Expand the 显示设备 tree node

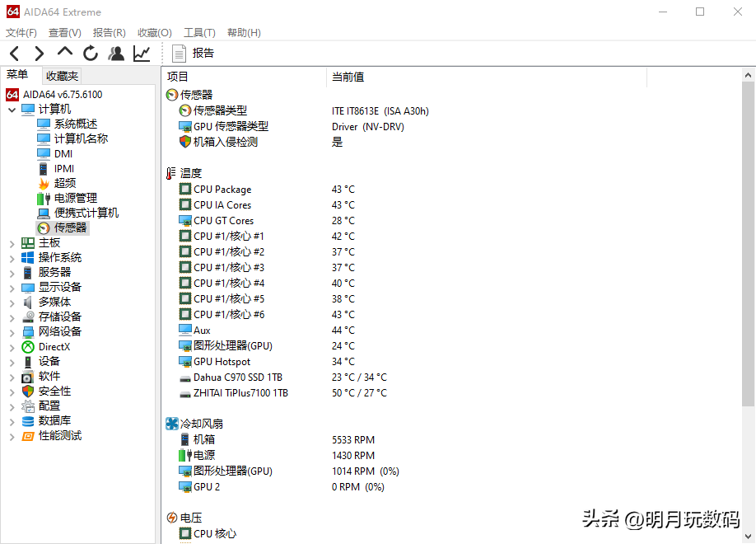click(12, 288)
